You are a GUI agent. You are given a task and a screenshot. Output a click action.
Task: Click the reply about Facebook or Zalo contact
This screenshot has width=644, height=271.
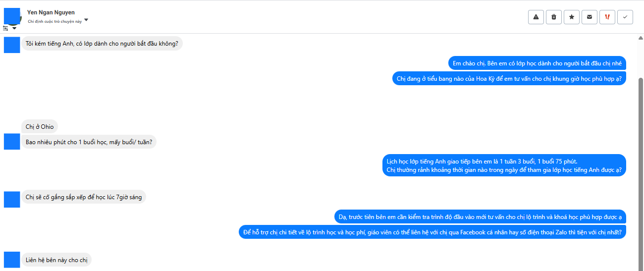point(432,232)
